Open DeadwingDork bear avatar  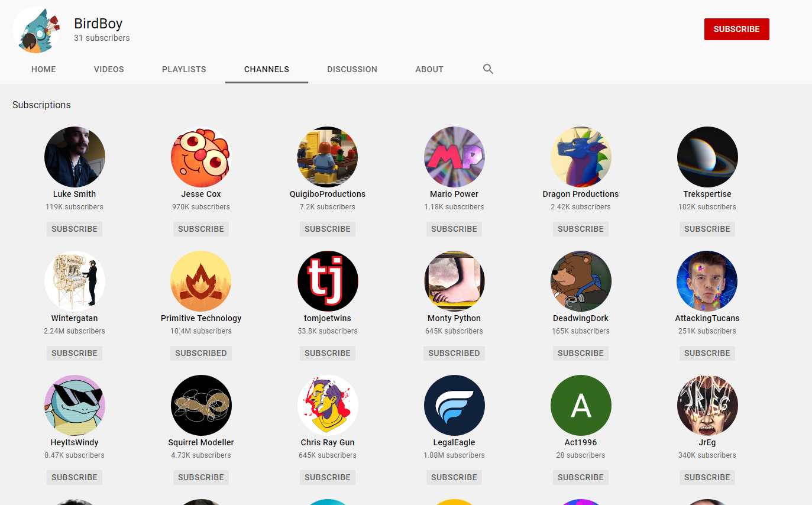581,281
